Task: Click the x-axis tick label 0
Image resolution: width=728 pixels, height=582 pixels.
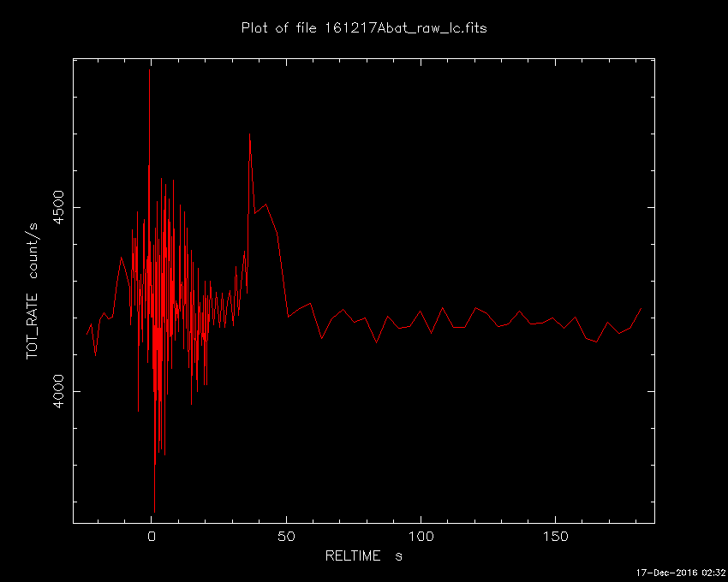Action: point(152,537)
